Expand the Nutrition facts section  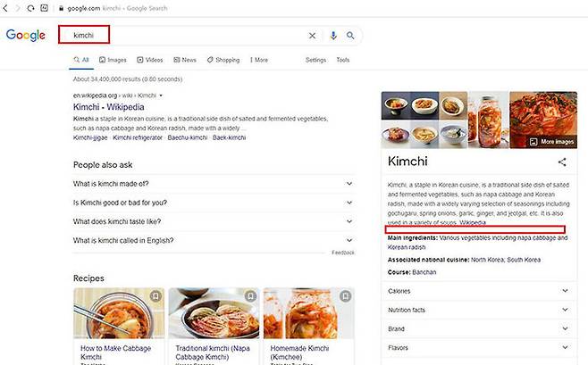pos(564,309)
